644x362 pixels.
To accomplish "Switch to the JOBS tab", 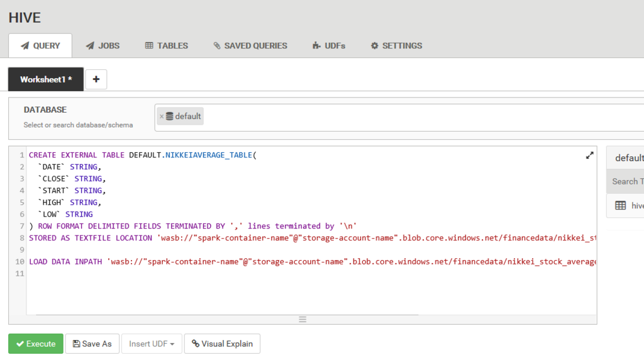I will [103, 46].
